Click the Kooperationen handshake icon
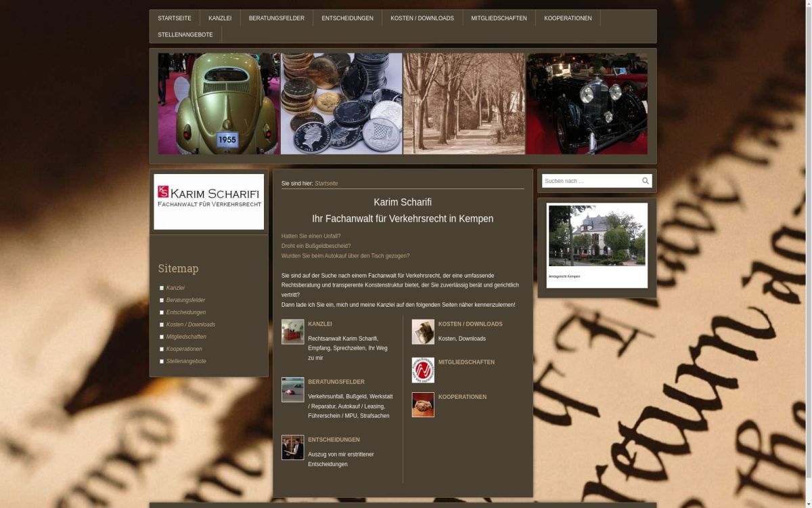Image resolution: width=812 pixels, height=508 pixels. pos(423,404)
